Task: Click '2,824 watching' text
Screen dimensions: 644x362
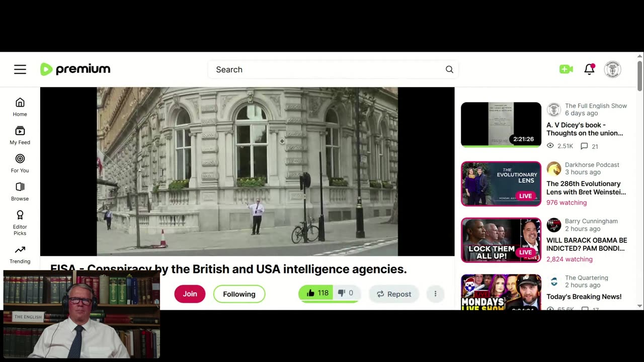Action: (x=570, y=259)
